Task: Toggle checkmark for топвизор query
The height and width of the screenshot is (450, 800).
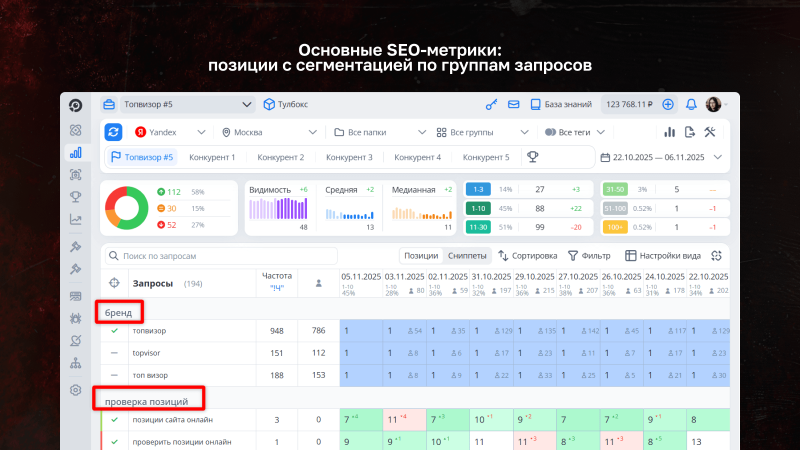Action: pos(114,331)
